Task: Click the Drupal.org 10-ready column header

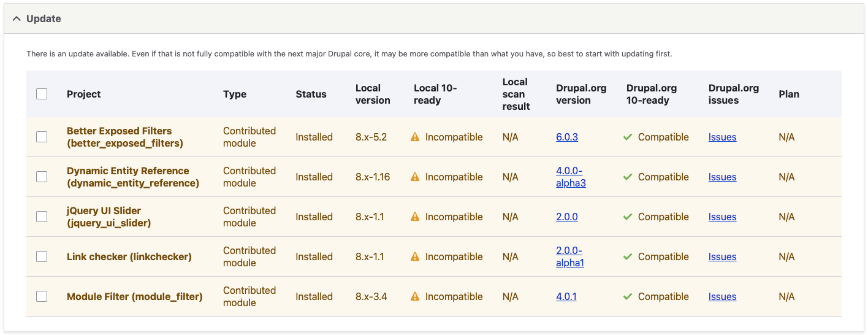Action: click(x=652, y=94)
